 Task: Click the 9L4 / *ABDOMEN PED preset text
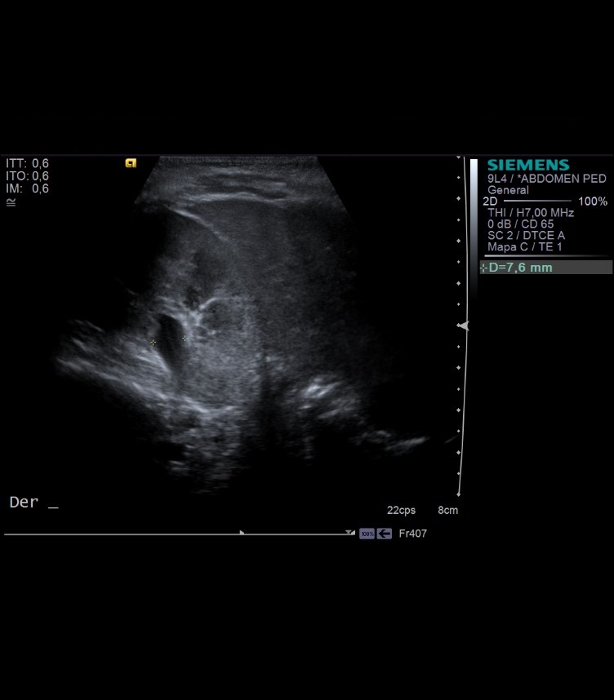click(546, 179)
